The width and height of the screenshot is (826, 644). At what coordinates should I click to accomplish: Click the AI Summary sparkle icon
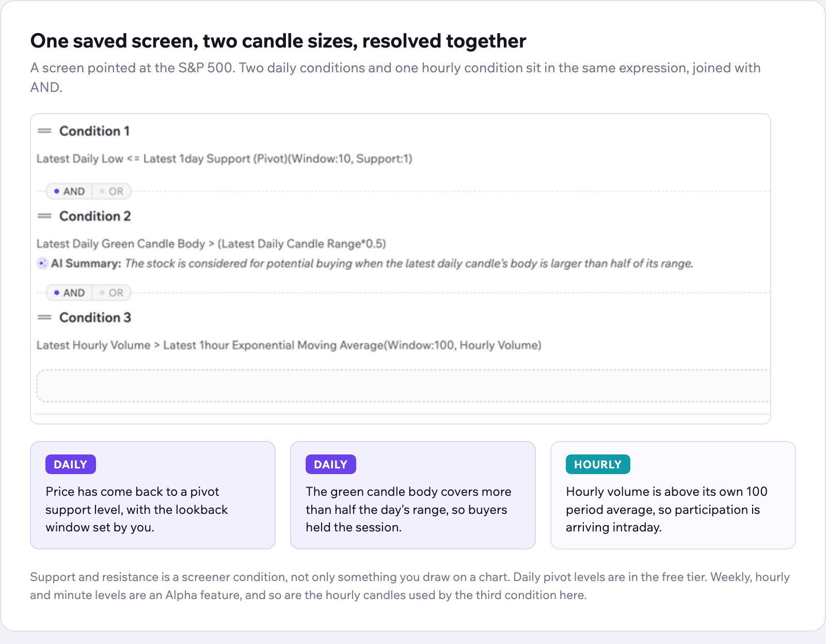coord(42,263)
